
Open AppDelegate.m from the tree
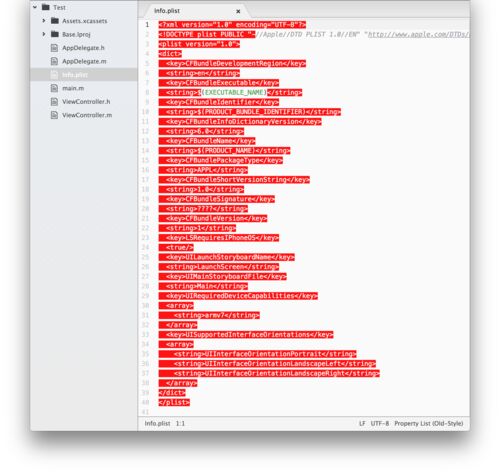tap(84, 61)
